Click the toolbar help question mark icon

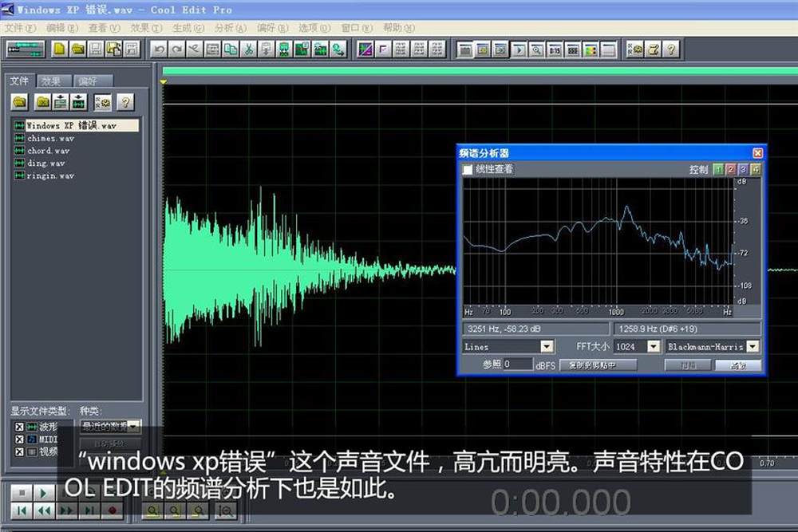coord(671,49)
